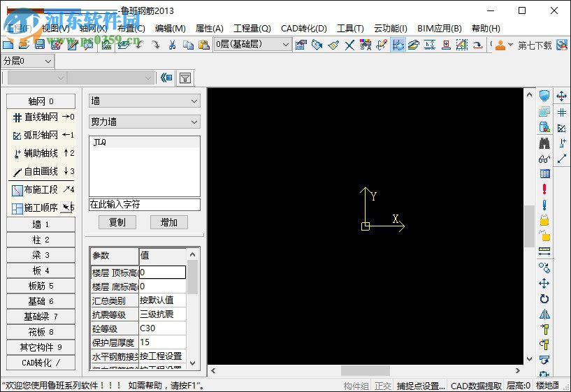Expand the 墙 1 category
Screen dimensions: 571x392
[41, 224]
